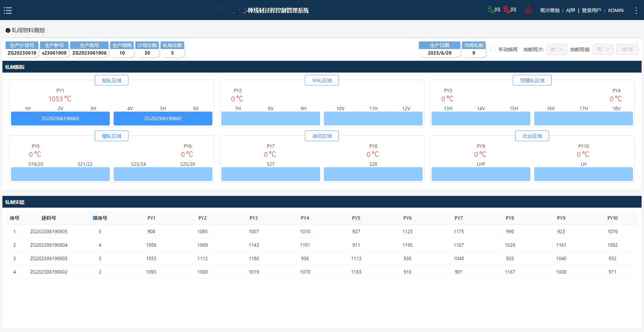Click PY6 value 1195 in row two
Image resolution: width=644 pixels, height=332 pixels.
click(x=407, y=245)
